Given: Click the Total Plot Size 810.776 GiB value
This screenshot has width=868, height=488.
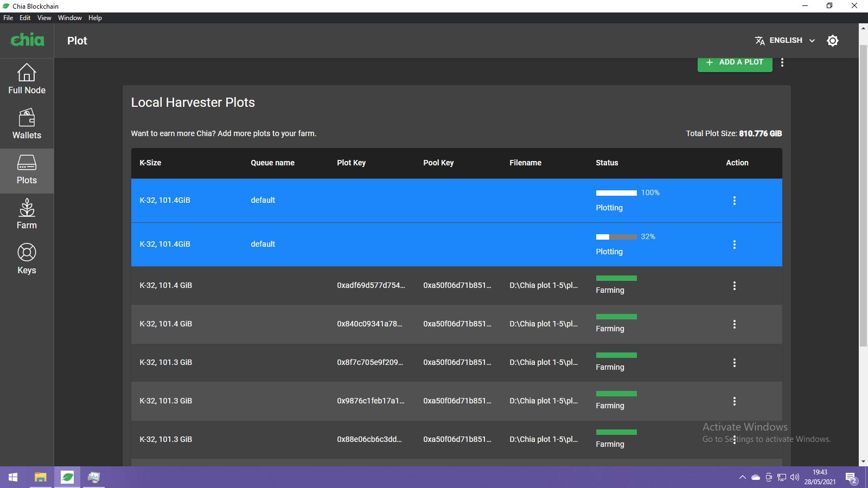Looking at the screenshot, I should pyautogui.click(x=760, y=133).
